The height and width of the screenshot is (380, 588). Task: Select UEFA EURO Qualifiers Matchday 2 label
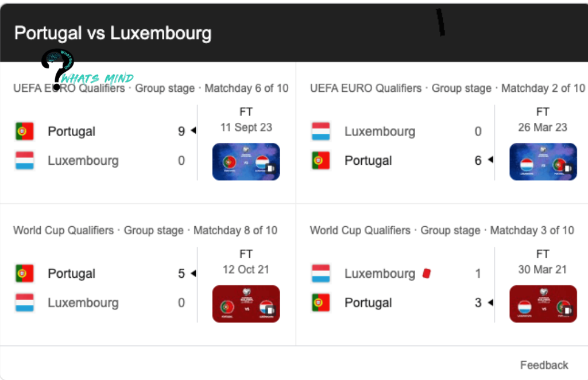[x=447, y=88]
